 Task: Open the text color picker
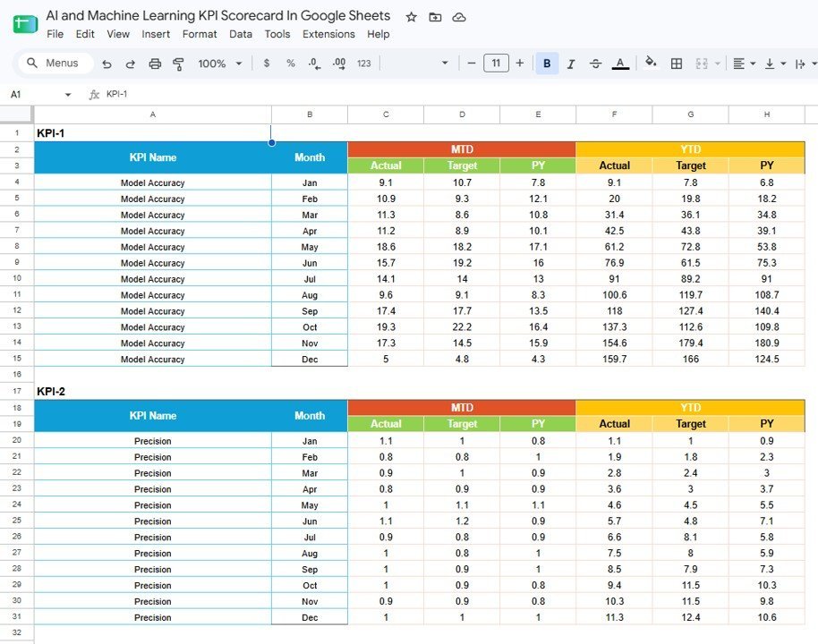point(619,64)
